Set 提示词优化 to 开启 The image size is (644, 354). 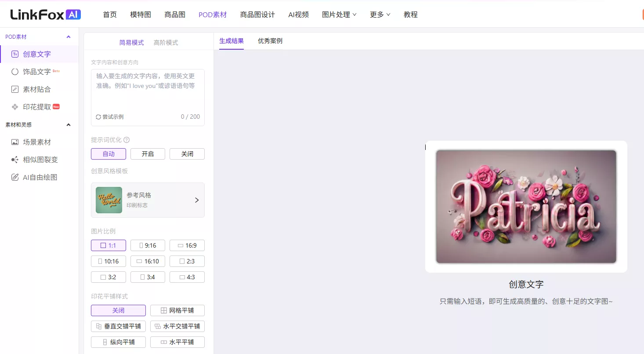(148, 153)
